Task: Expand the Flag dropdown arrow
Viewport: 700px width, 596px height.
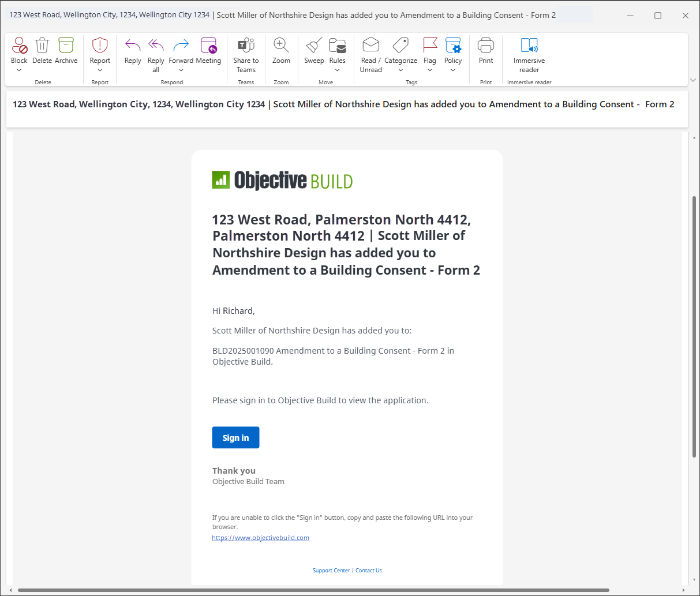Action: 430,70
